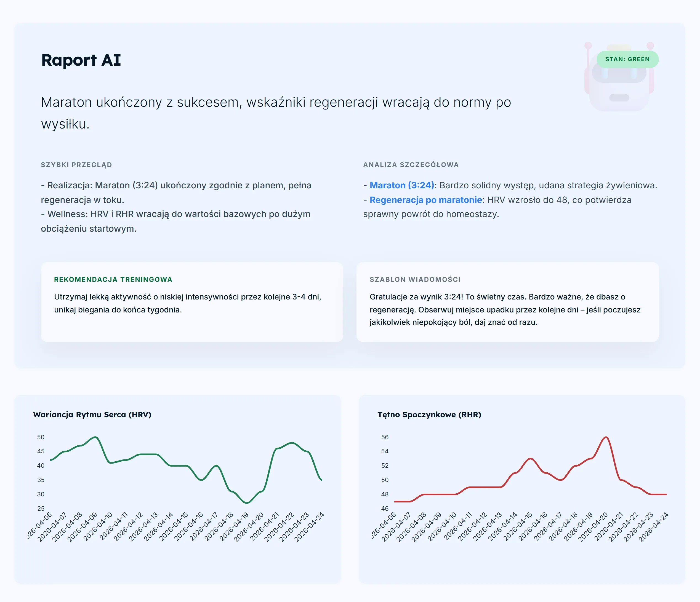Select the 'Raport AI' heading
This screenshot has width=700, height=602.
81,60
